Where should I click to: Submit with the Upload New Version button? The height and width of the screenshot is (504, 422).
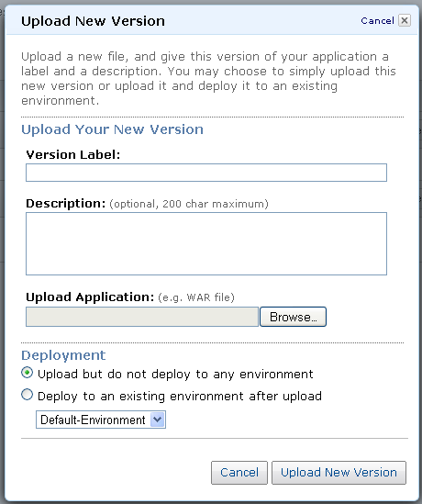pos(339,473)
